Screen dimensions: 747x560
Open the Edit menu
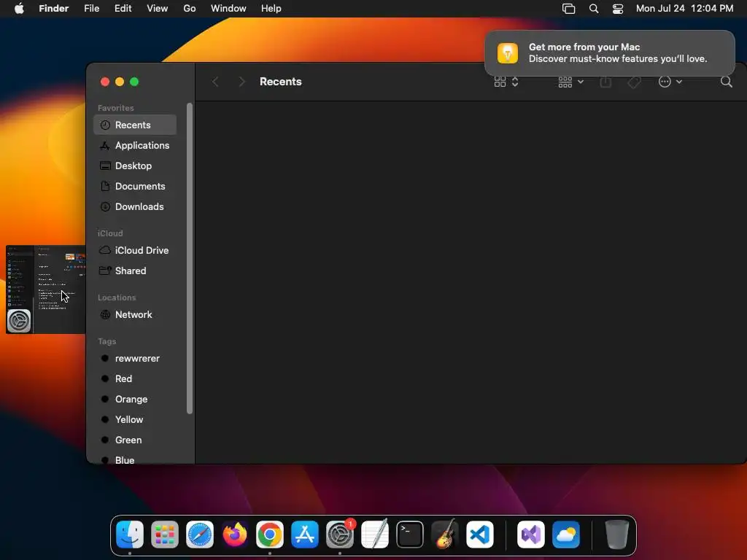pyautogui.click(x=123, y=8)
